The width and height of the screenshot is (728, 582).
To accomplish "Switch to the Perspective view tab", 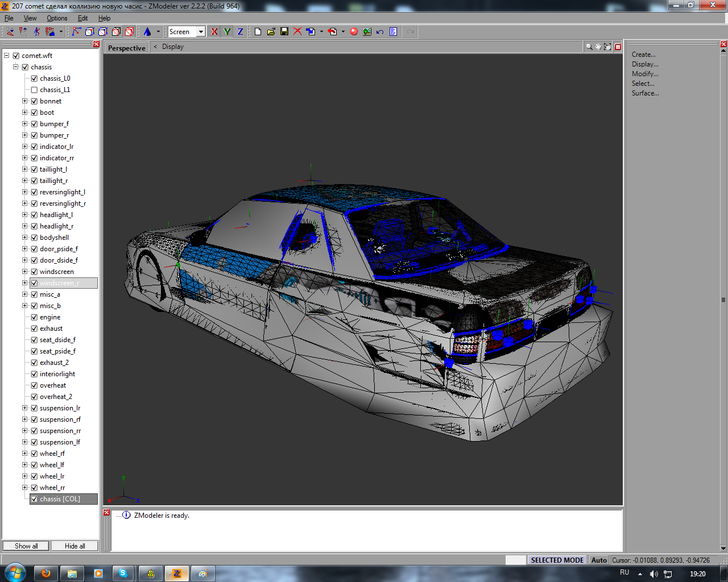I will click(x=126, y=48).
